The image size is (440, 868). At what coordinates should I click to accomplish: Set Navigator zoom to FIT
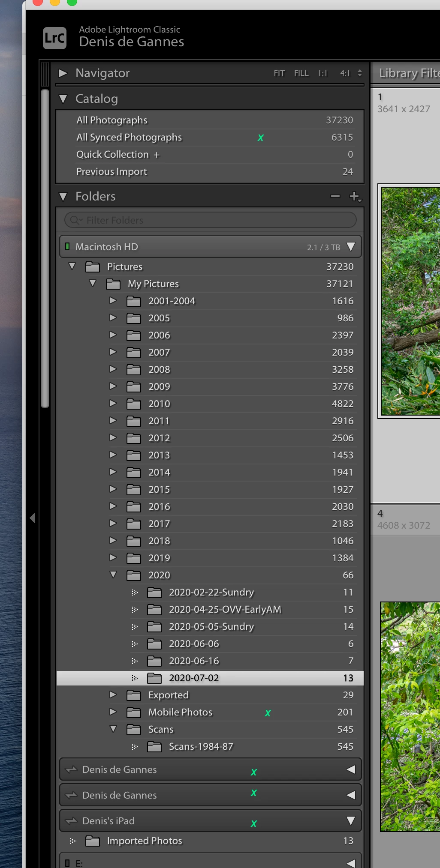click(279, 73)
